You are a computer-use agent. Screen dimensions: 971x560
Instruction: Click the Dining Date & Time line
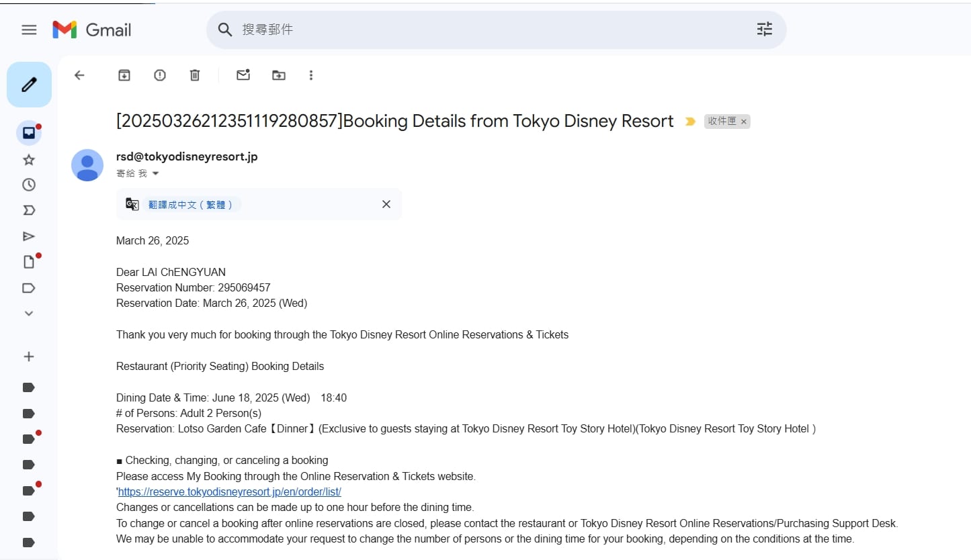[x=232, y=398]
